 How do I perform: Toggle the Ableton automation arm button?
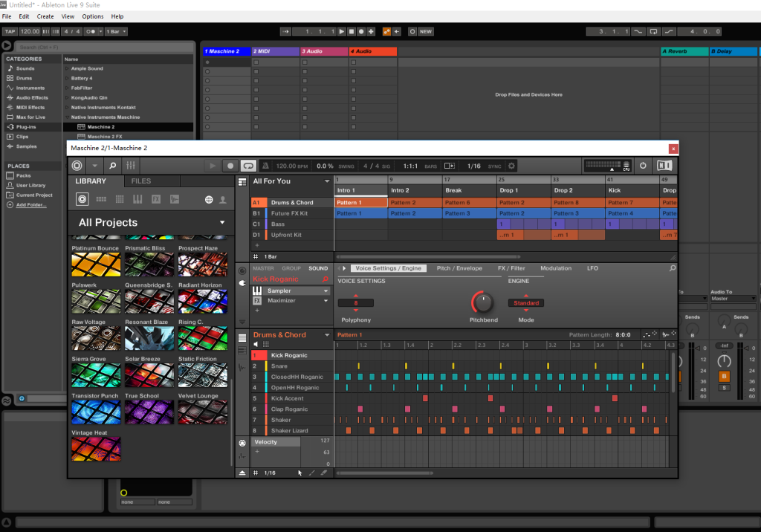(x=386, y=31)
